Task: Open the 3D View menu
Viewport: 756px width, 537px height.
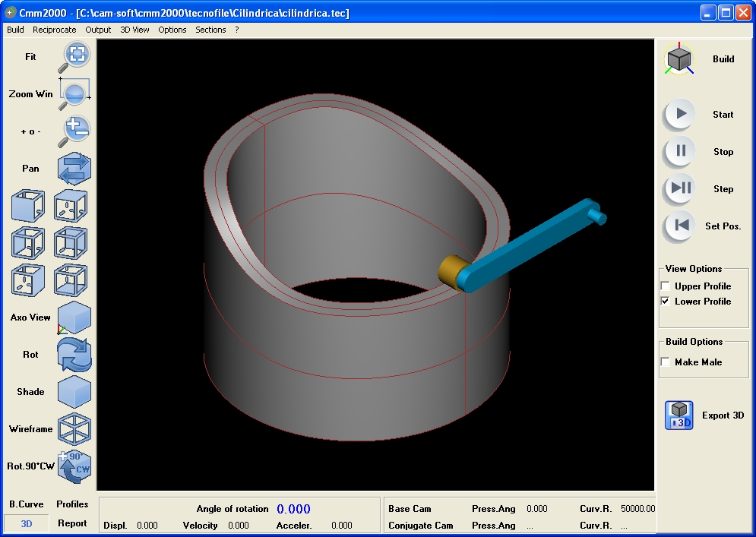Action: click(x=134, y=30)
